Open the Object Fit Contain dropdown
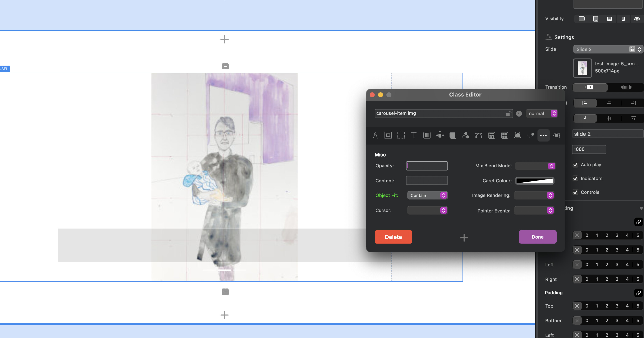This screenshot has width=644, height=338. [x=427, y=195]
